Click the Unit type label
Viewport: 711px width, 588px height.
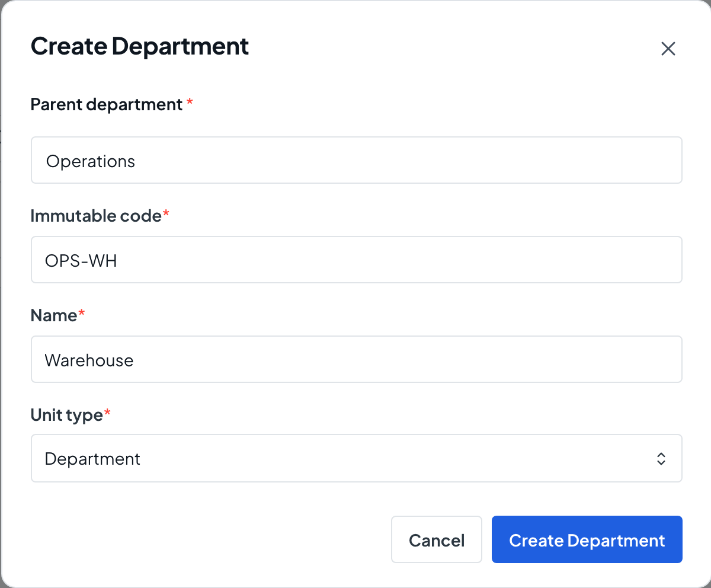[66, 415]
